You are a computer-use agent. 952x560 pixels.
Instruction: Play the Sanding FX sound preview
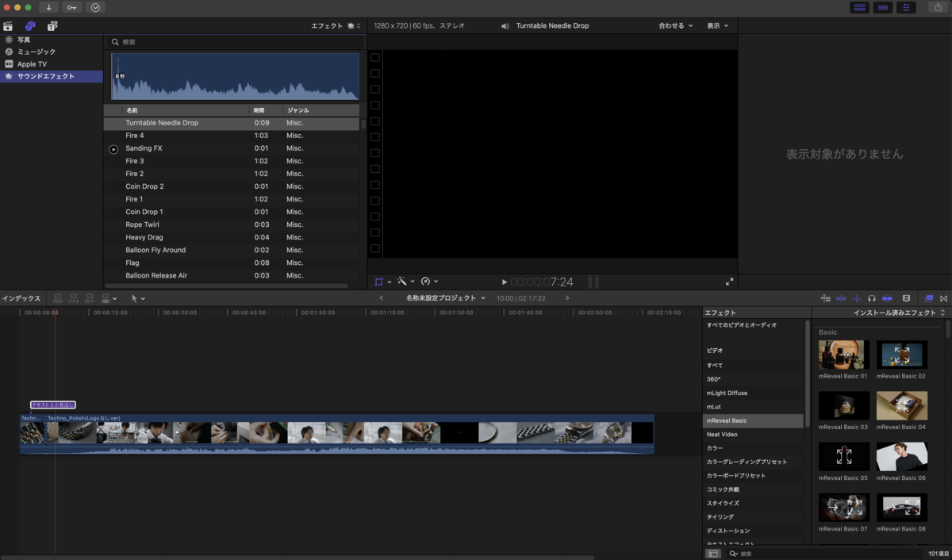tap(113, 149)
